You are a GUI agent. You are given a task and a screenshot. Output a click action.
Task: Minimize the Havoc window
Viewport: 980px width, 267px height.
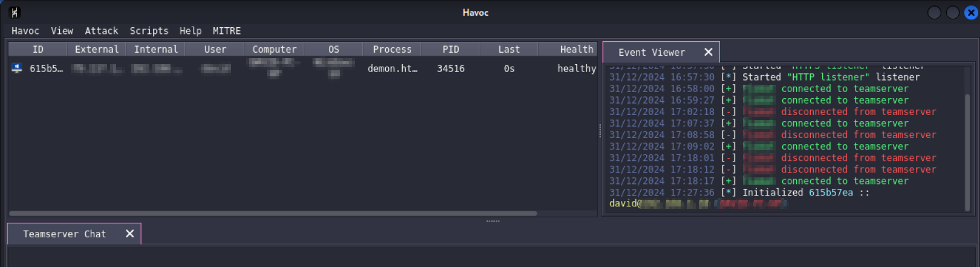934,13
